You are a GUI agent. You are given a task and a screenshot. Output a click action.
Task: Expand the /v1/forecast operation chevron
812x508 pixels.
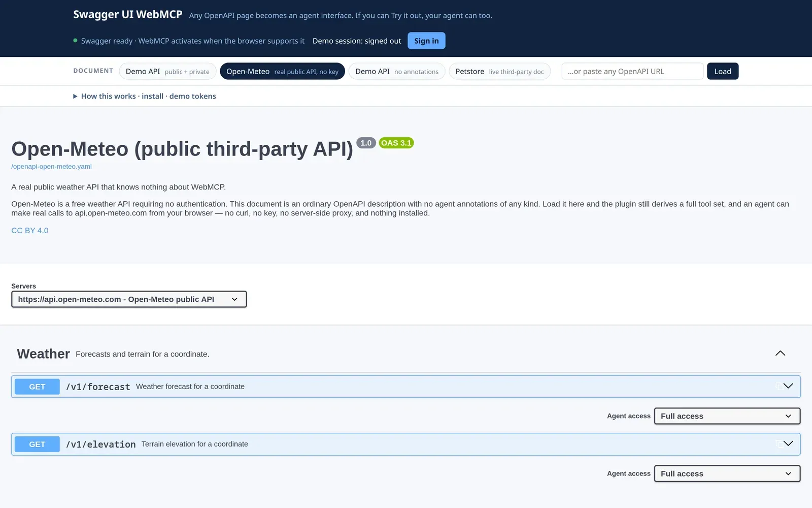[x=788, y=386]
